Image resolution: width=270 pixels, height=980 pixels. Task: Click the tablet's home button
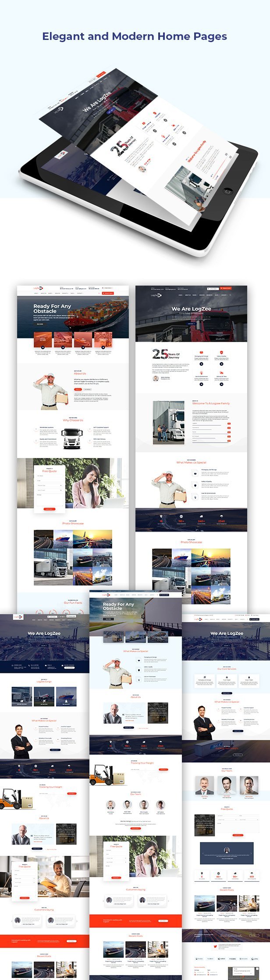click(228, 191)
